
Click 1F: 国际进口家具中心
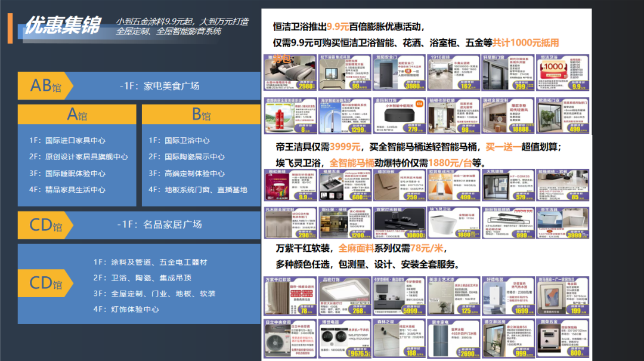pos(67,141)
